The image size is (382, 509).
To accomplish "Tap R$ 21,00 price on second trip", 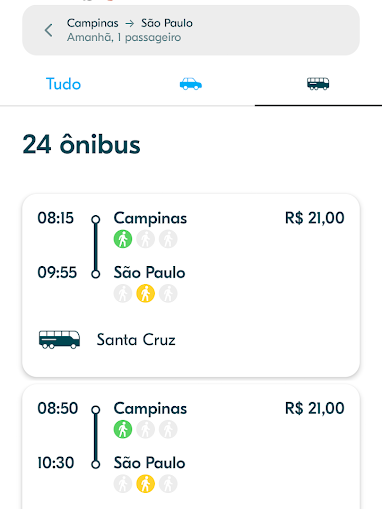I will [x=315, y=409].
